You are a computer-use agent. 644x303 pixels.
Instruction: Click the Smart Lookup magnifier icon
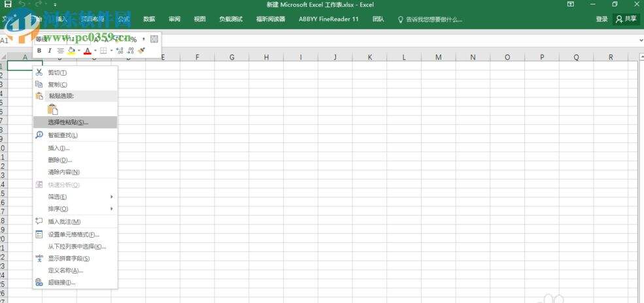(39, 135)
